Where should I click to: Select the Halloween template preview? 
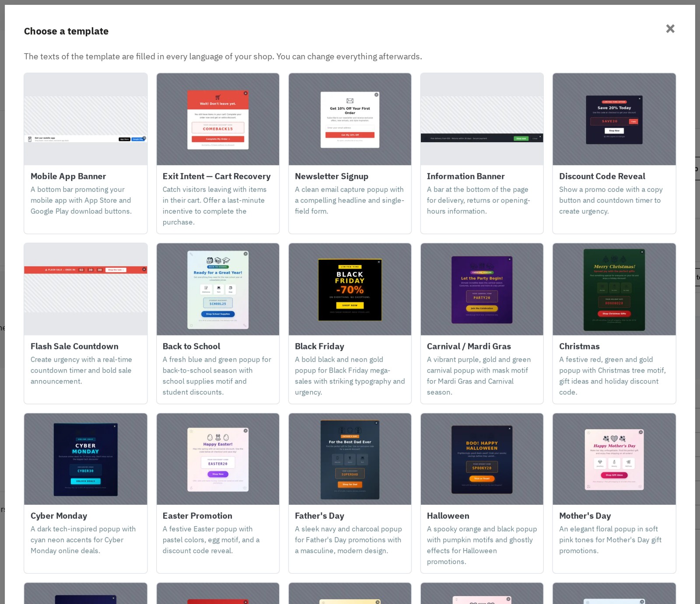[x=482, y=459]
